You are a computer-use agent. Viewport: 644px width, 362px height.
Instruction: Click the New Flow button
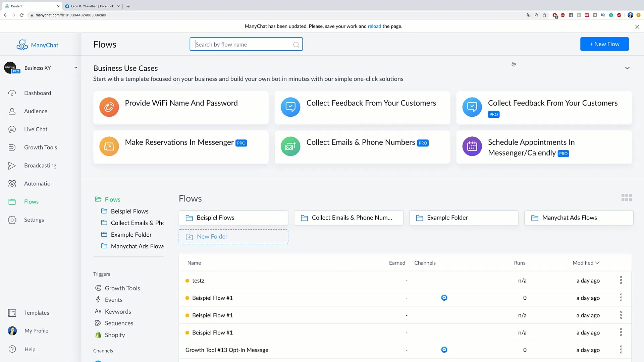coord(605,44)
